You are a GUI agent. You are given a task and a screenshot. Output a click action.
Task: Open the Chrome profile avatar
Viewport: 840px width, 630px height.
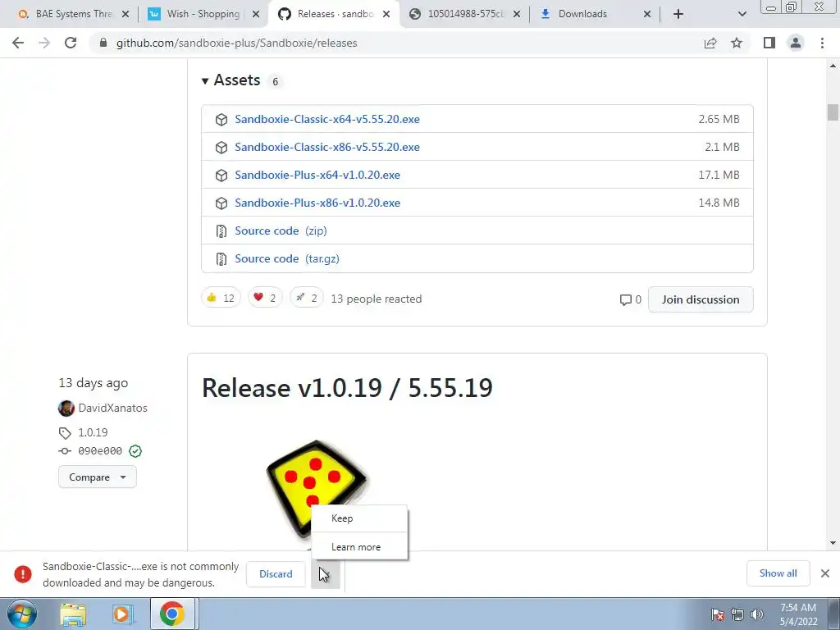pos(796,43)
